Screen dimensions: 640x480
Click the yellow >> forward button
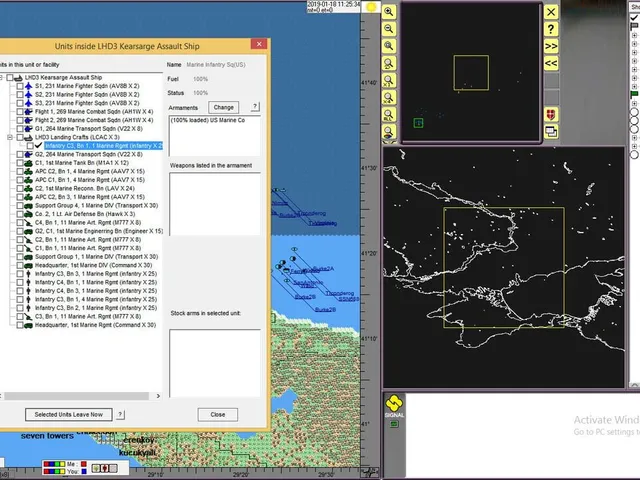[x=551, y=46]
